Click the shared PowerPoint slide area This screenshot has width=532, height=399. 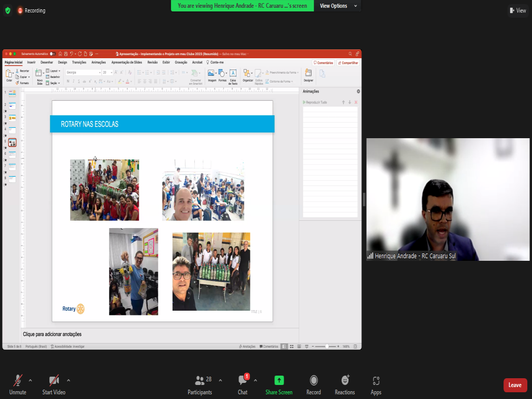pos(162,210)
